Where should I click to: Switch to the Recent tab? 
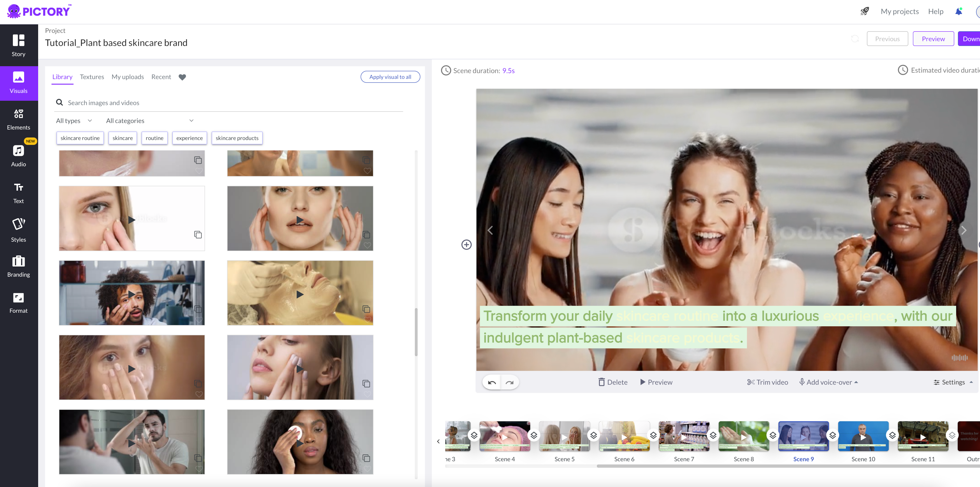[161, 77]
